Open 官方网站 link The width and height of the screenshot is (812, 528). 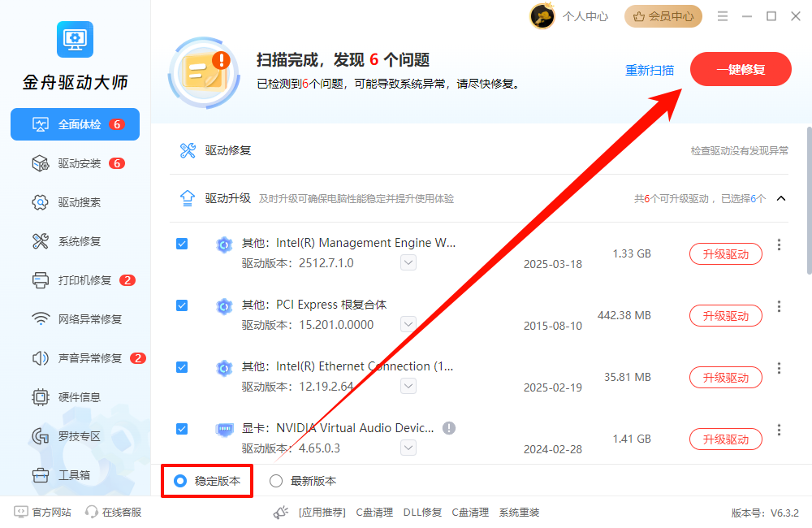point(43,512)
